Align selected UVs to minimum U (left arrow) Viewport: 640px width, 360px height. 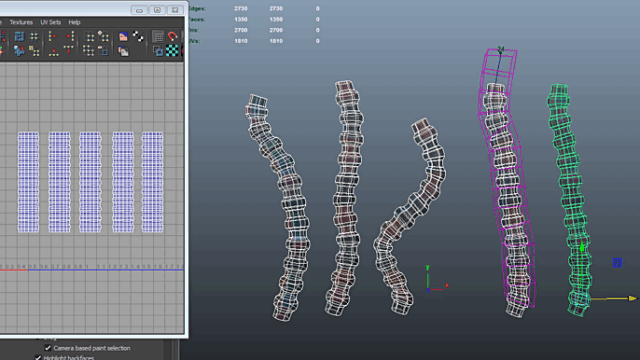(x=53, y=37)
